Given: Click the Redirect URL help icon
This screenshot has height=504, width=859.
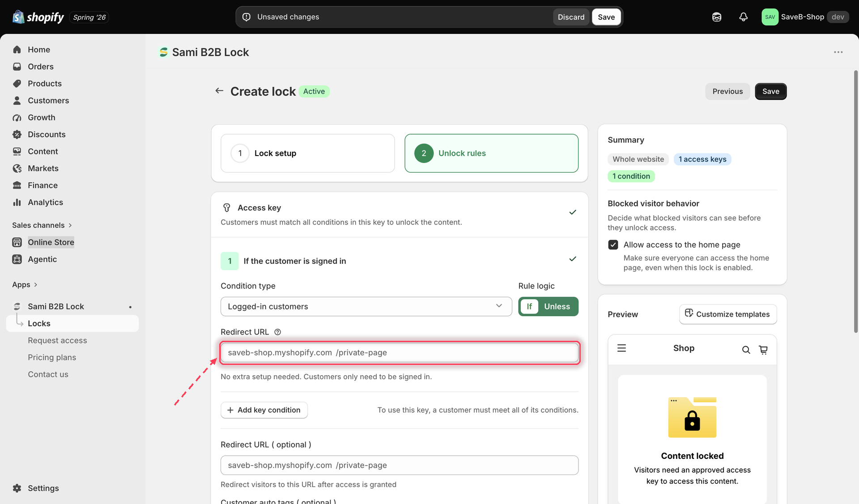Looking at the screenshot, I should tap(277, 332).
